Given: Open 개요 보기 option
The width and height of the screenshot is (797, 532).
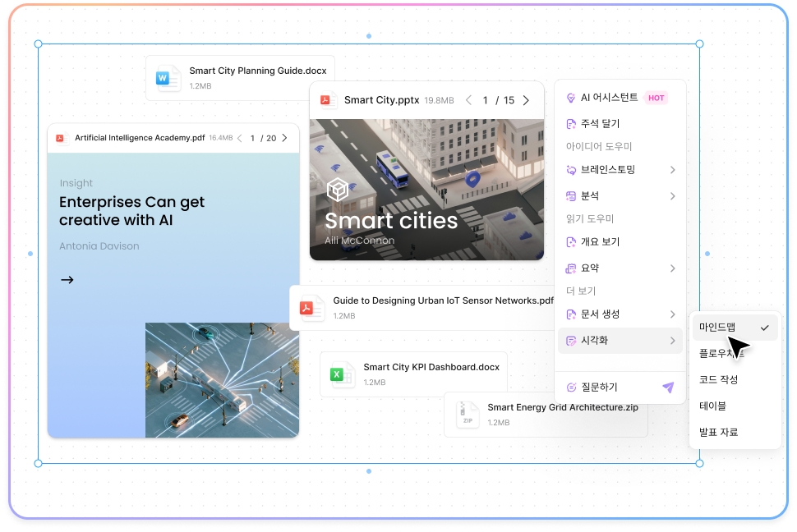Looking at the screenshot, I should (x=600, y=242).
